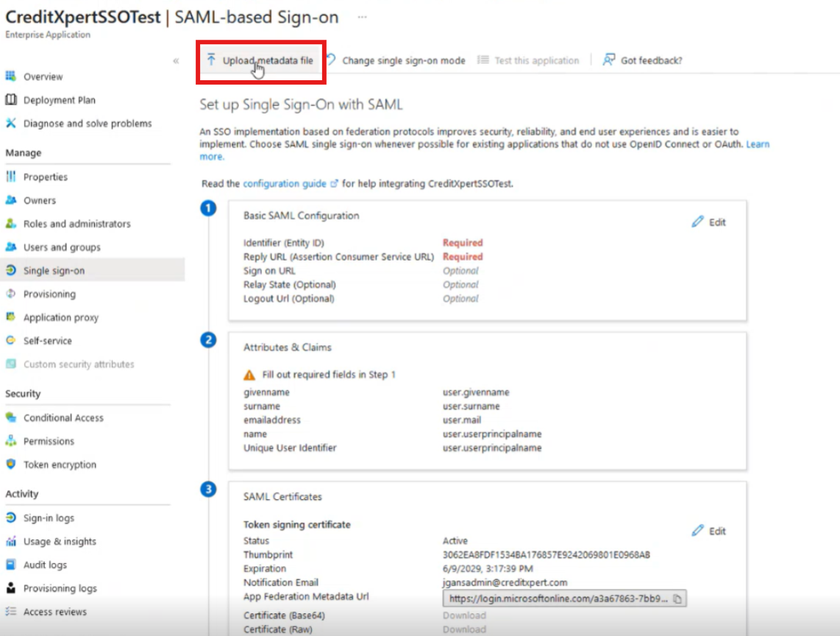
Task: Follow the Learn more link
Action: (x=758, y=144)
